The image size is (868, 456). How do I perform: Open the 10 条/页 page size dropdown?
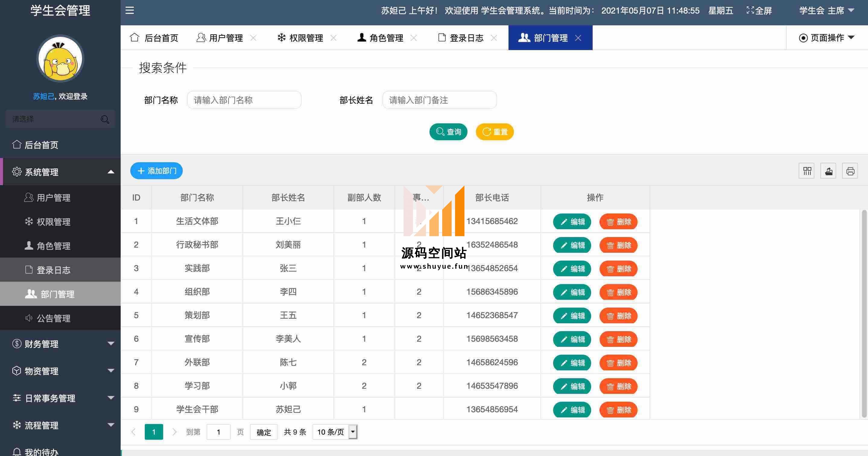[x=335, y=432]
